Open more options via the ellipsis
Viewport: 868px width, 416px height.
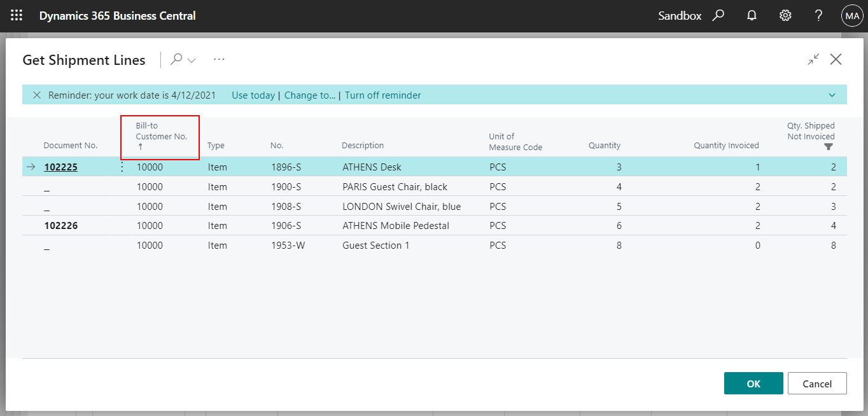[x=219, y=59]
